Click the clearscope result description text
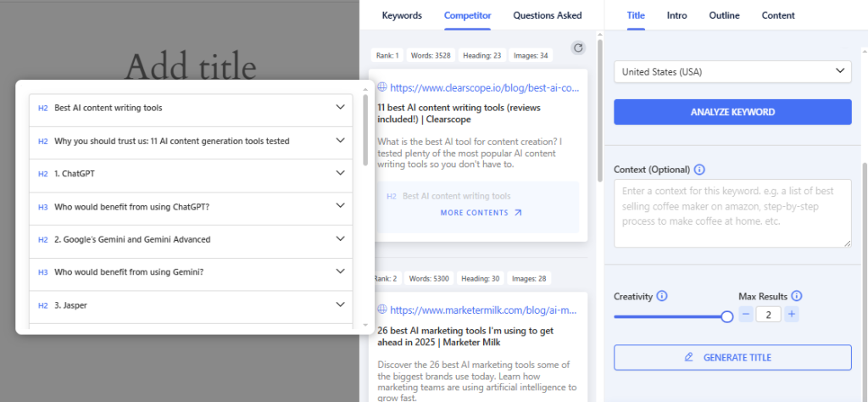Viewport: 868px width, 402px height. coord(470,153)
